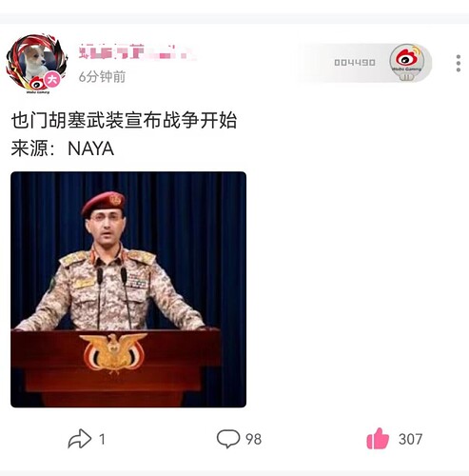Click the post text '也门胡塞武装宣布战争开始'

(124, 120)
